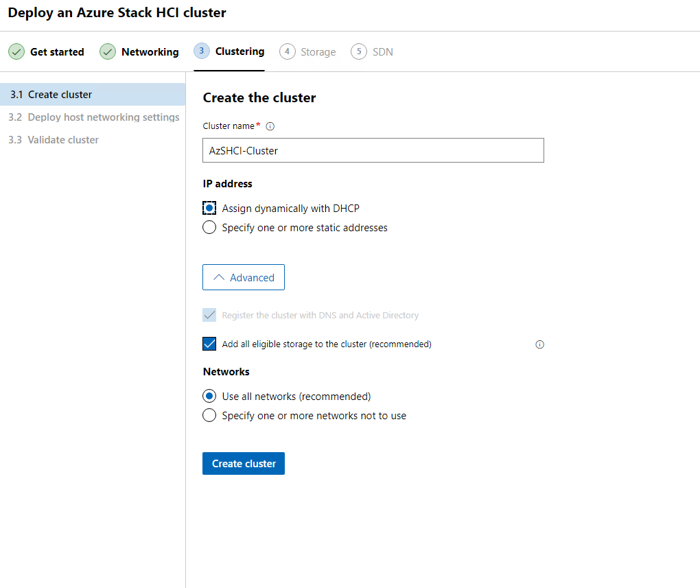Click the Networking green checkmark icon
Image resolution: width=700 pixels, height=588 pixels.
[108, 52]
